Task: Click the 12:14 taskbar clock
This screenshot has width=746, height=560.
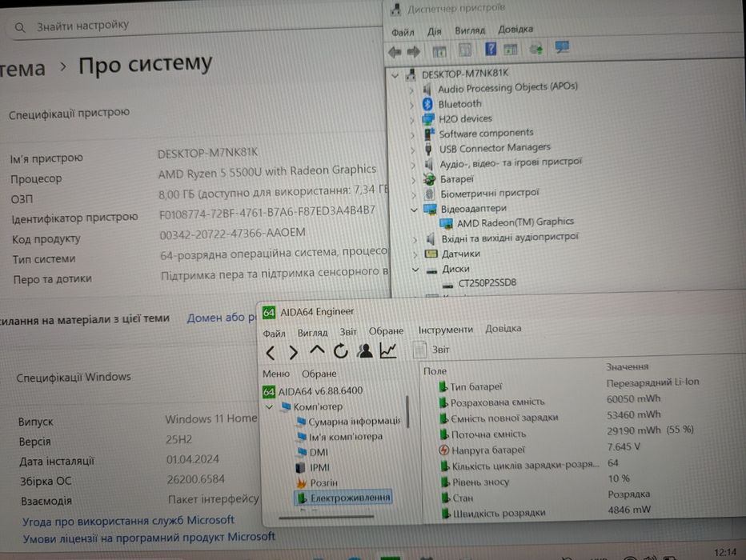Action: pyautogui.click(x=725, y=552)
